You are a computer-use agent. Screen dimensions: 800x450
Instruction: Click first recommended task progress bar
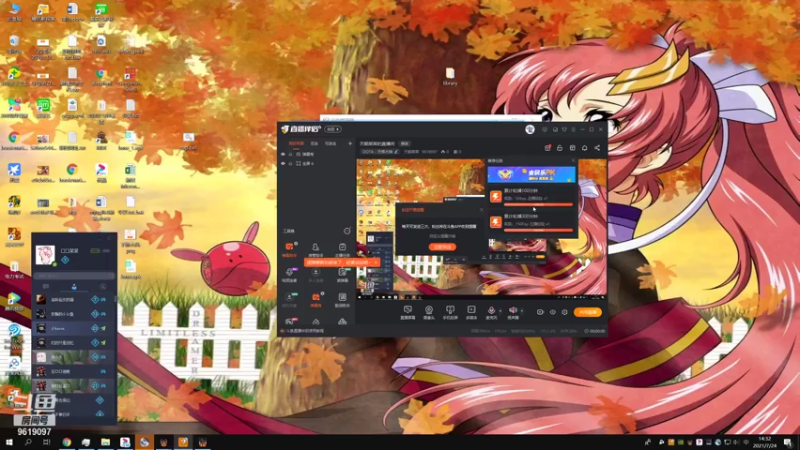(538, 204)
